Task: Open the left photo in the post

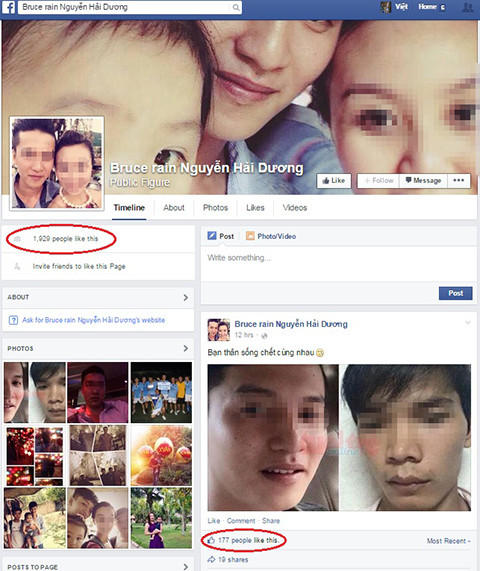Action: tap(273, 437)
